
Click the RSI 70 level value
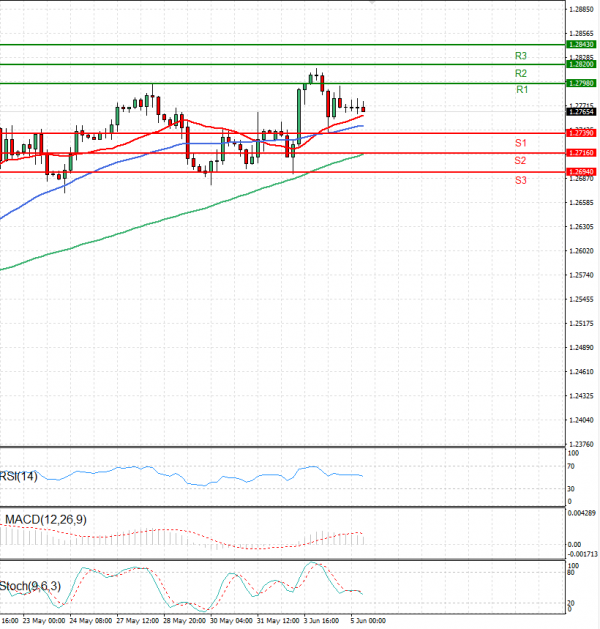tap(571, 466)
